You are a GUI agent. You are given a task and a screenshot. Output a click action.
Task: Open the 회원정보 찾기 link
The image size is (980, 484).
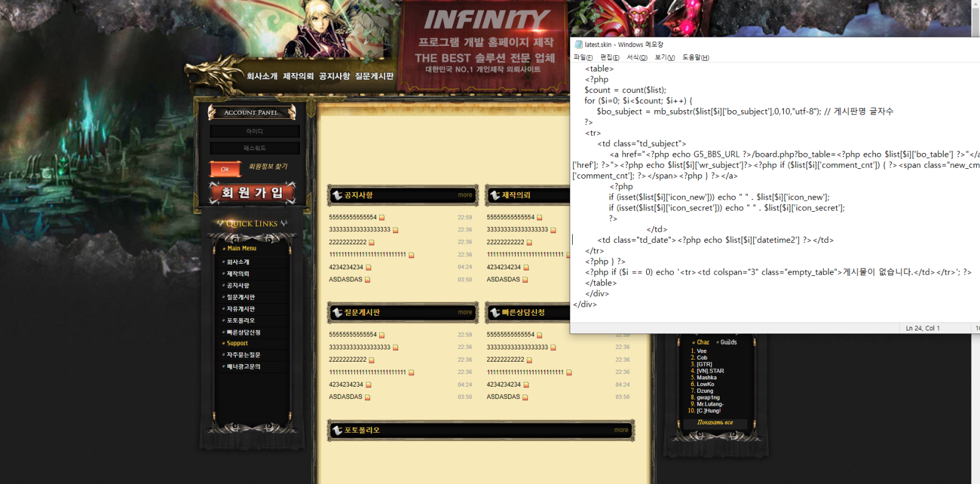(x=268, y=166)
